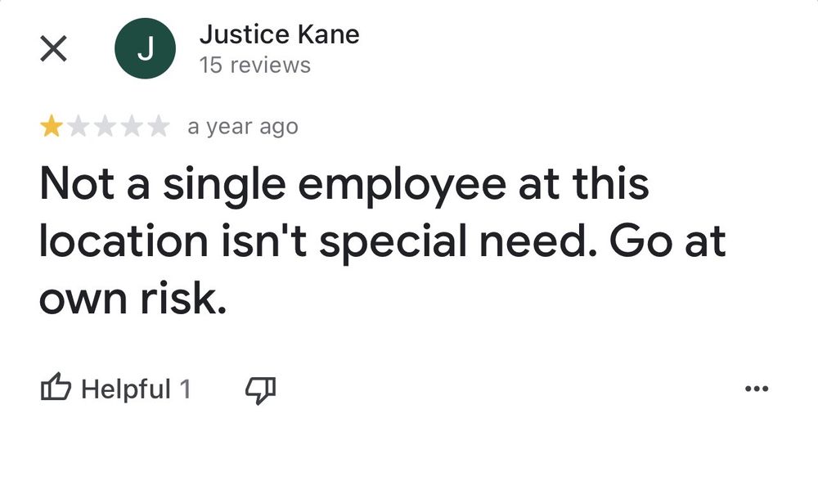The width and height of the screenshot is (818, 504).
Task: Close the review with the X icon
Action: 53,49
